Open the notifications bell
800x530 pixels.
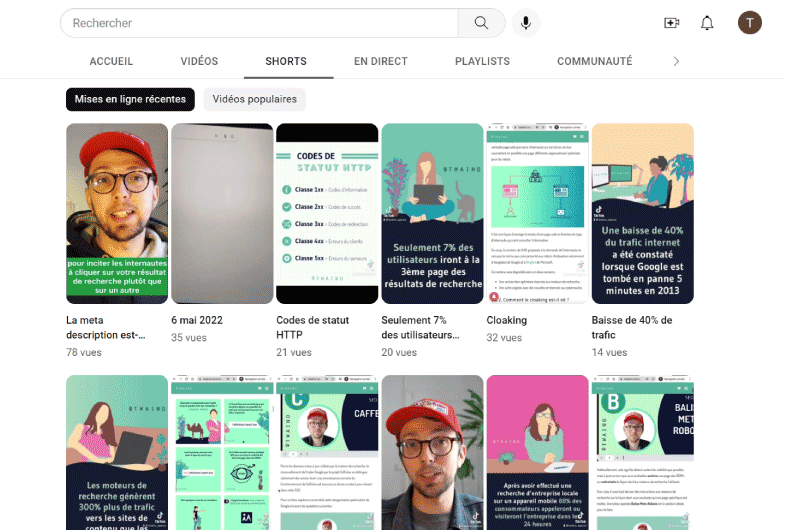point(707,23)
